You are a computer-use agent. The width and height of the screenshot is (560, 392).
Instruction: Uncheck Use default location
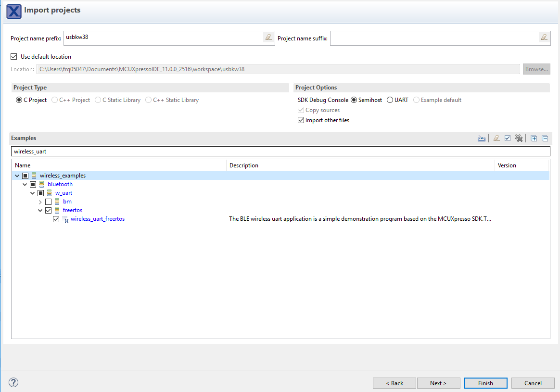14,57
